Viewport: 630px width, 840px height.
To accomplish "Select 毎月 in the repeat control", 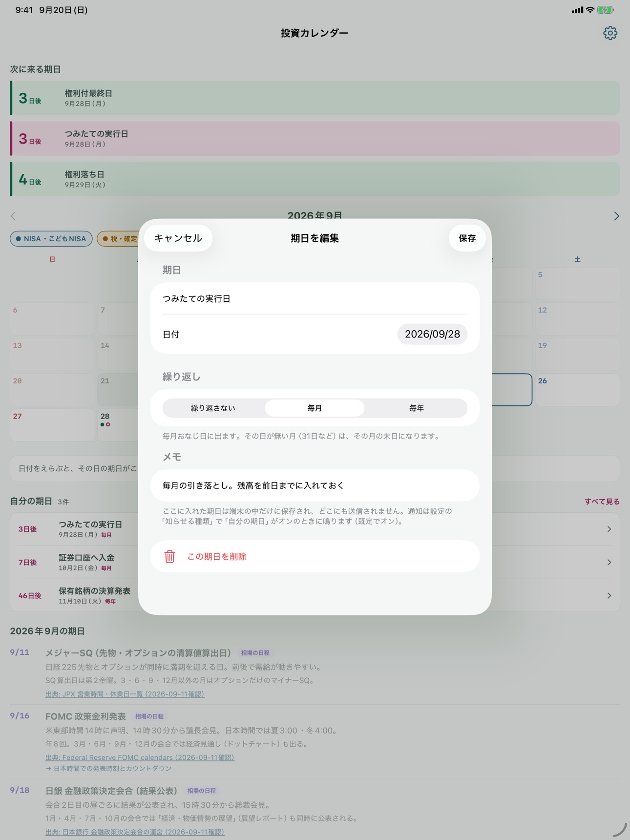I will click(x=315, y=408).
